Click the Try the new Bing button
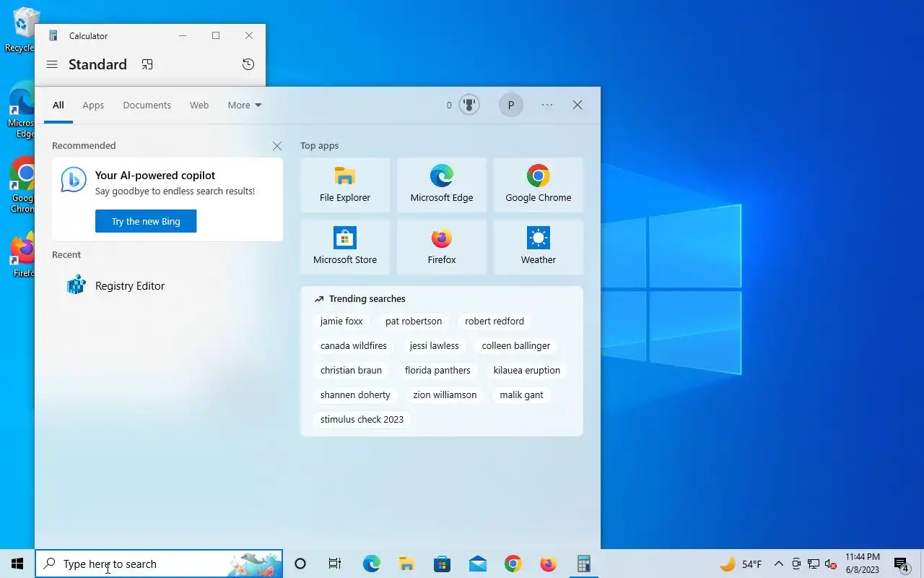This screenshot has width=924, height=578. [146, 221]
